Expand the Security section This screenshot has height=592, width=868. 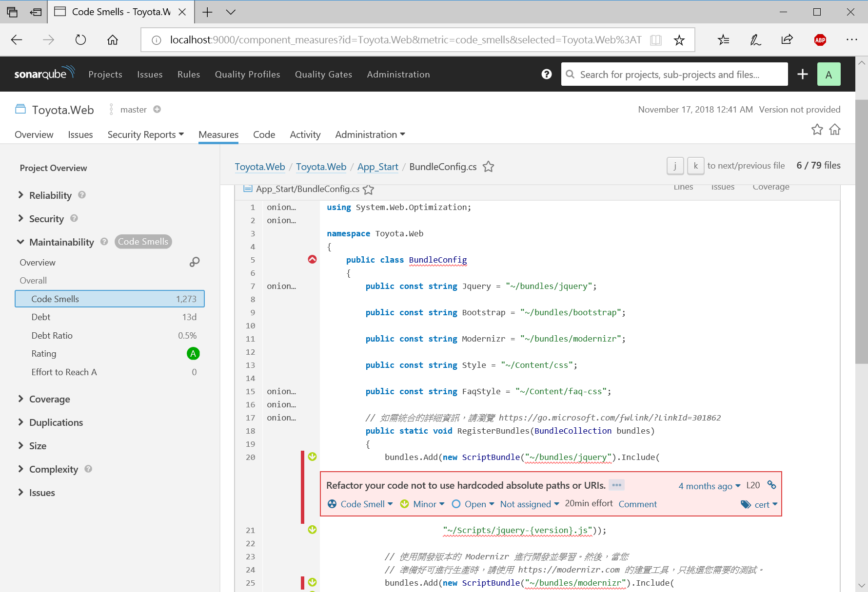tap(41, 218)
